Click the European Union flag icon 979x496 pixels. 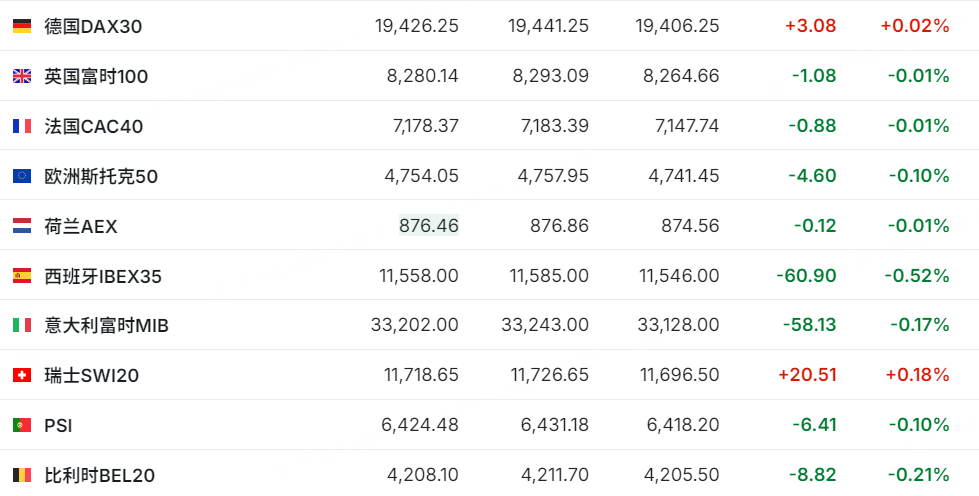pyautogui.click(x=22, y=176)
